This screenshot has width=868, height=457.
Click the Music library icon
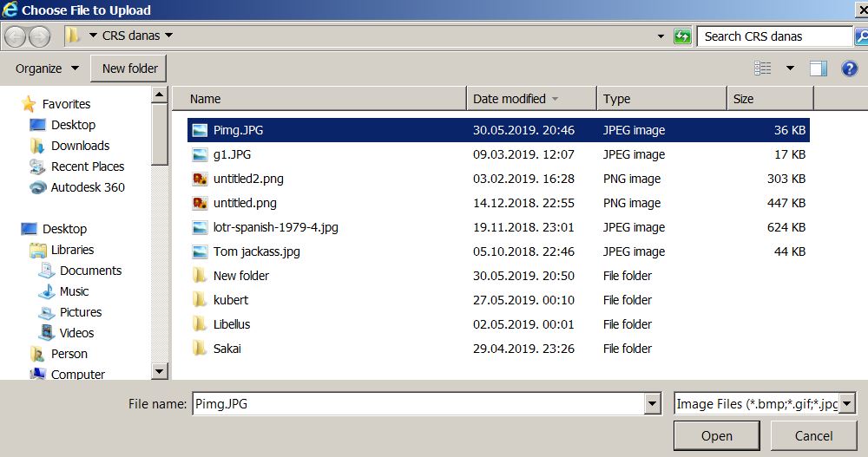point(47,291)
